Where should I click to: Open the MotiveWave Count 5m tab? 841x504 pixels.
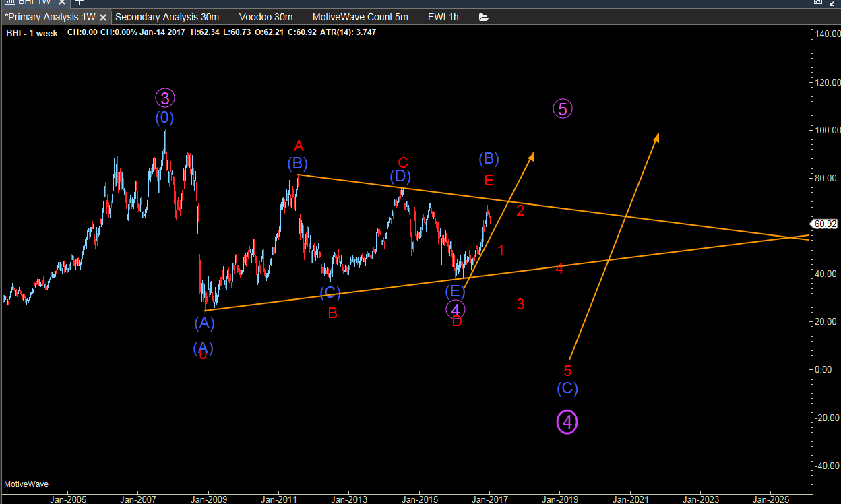click(x=361, y=17)
